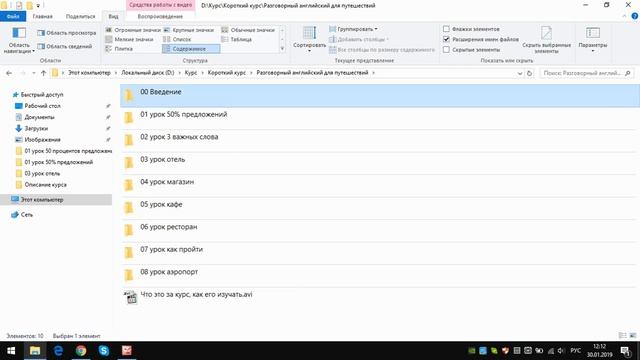Open address bar history dropdown
The height and width of the screenshot is (360, 640).
click(x=520, y=73)
